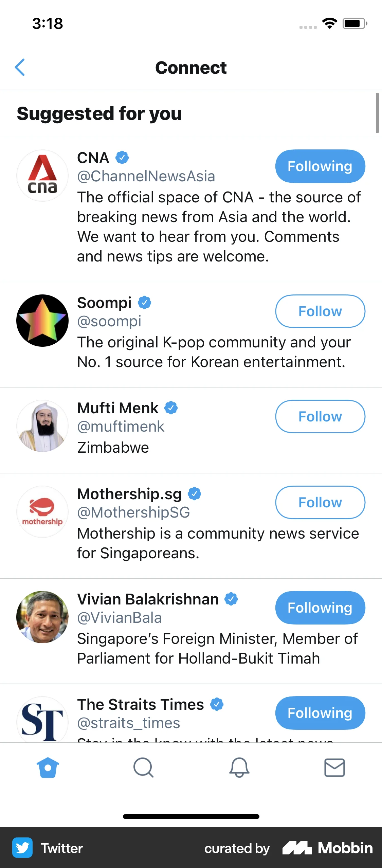Image resolution: width=382 pixels, height=868 pixels.
Task: Open @VivianBala profile handle
Action: [120, 617]
